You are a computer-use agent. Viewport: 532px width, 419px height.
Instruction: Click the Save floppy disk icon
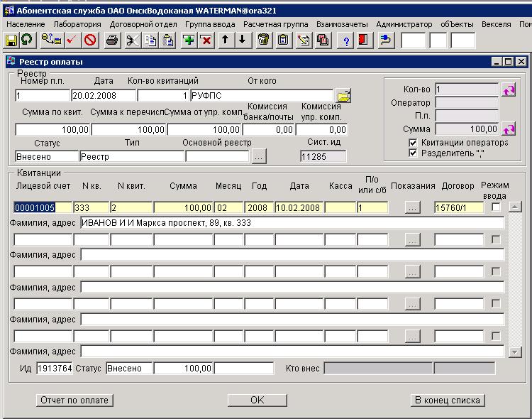pos(11,40)
